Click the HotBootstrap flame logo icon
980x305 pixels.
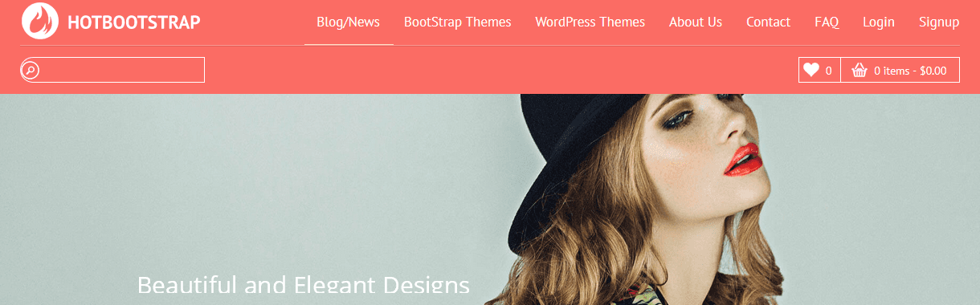coord(40,21)
